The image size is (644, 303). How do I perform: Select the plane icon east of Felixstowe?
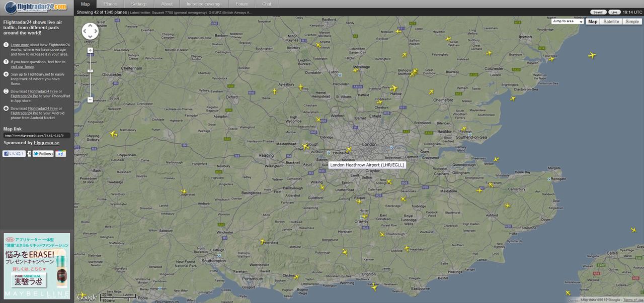[592, 55]
